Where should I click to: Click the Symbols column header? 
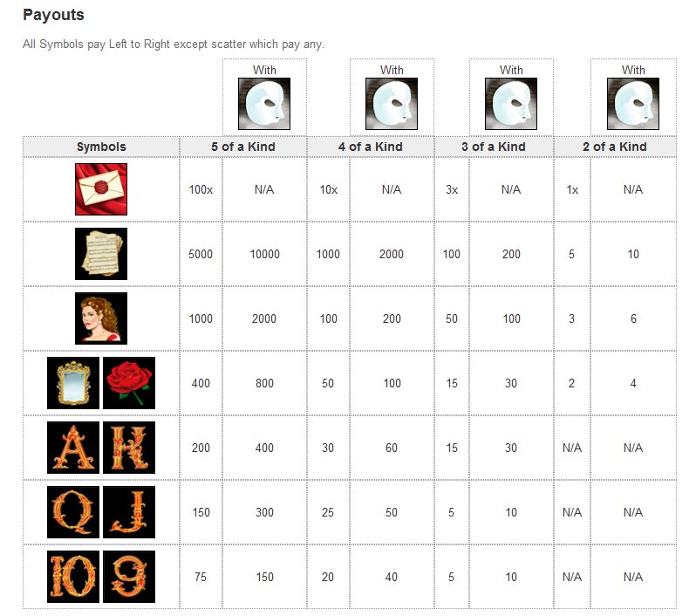tap(101, 147)
